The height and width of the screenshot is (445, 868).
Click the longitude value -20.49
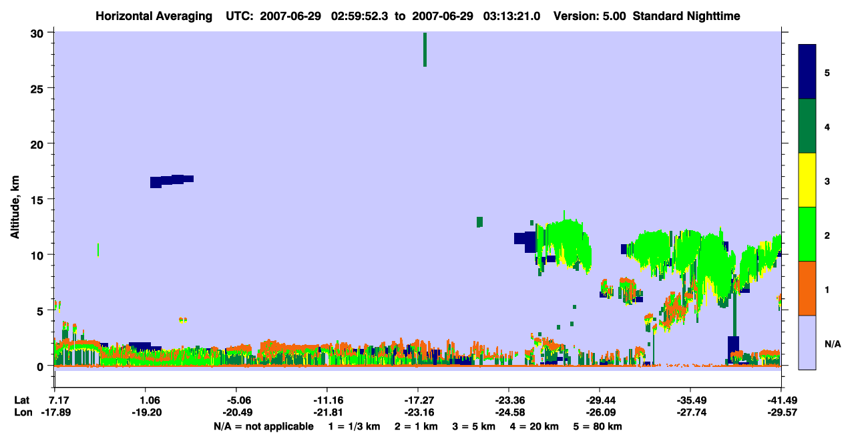236,413
